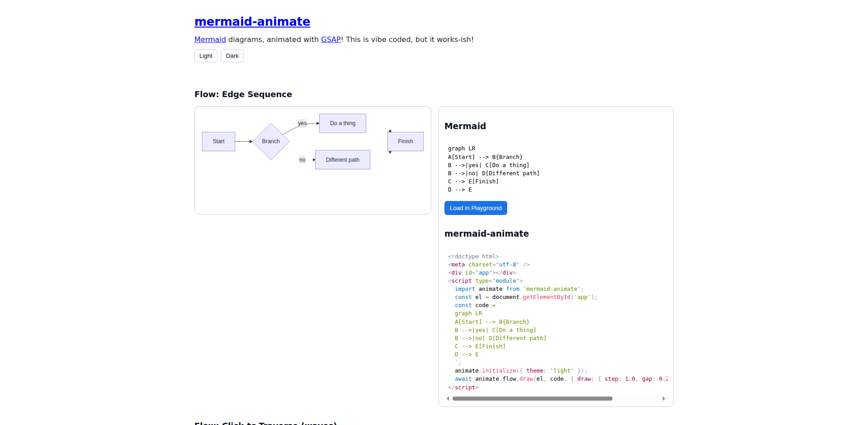868x425 pixels.
Task: Select the Branch diamond node
Action: 271,141
